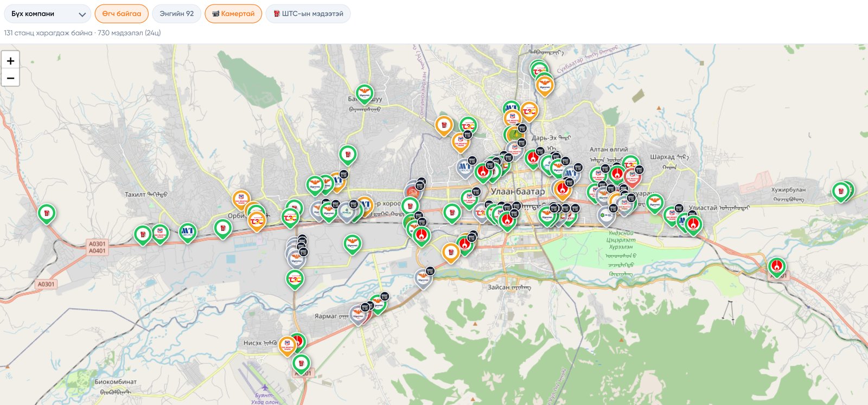Enable the ШТС-ын мэдээтэй filter
Viewport: 868px width, 405px height.
(x=308, y=14)
